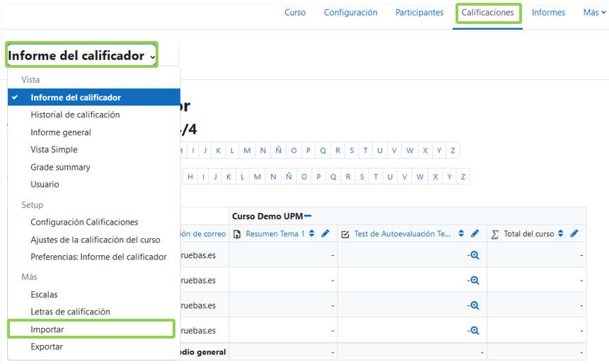609x364 pixels.
Task: Sort by Test de Autoevaluación sort arrows
Action: pos(461,234)
